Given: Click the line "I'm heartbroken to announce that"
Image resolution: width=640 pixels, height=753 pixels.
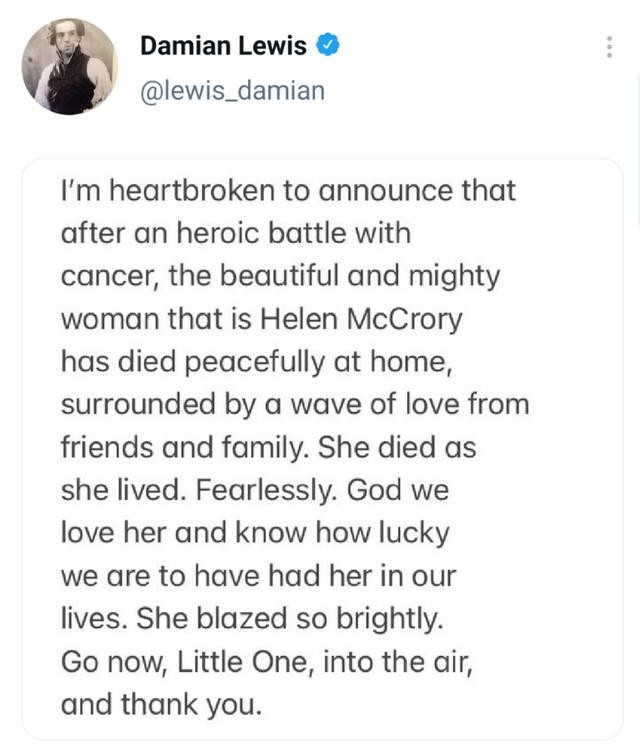Looking at the screenshot, I should [288, 190].
